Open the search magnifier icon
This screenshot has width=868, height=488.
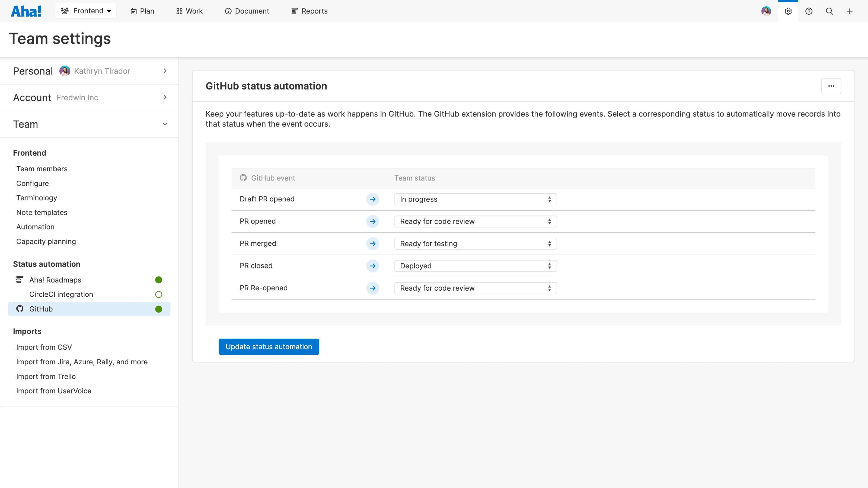pos(829,11)
